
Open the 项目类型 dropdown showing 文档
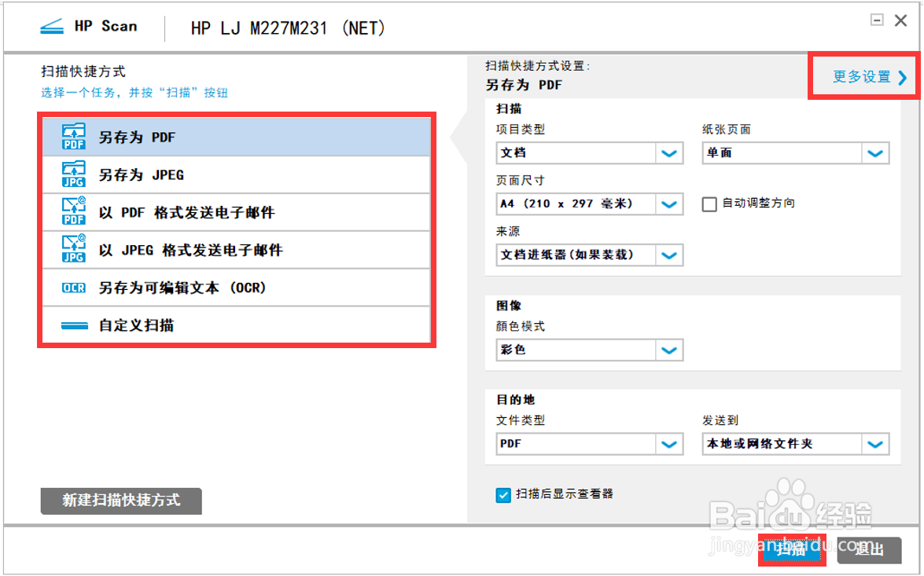[669, 152]
